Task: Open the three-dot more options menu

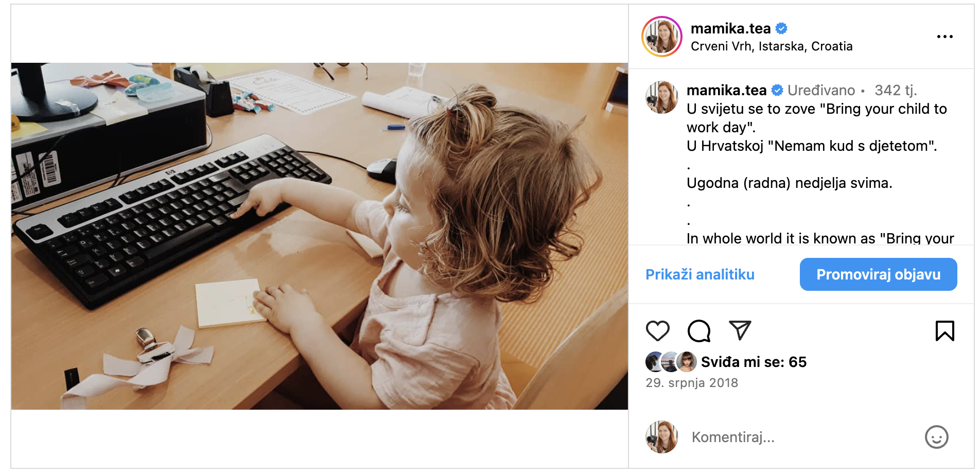Action: (944, 37)
